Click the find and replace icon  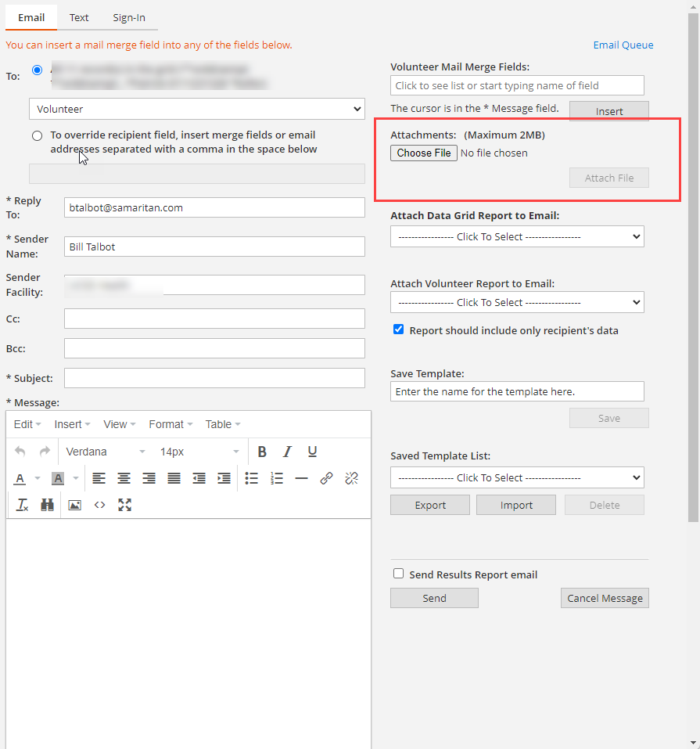(x=48, y=505)
